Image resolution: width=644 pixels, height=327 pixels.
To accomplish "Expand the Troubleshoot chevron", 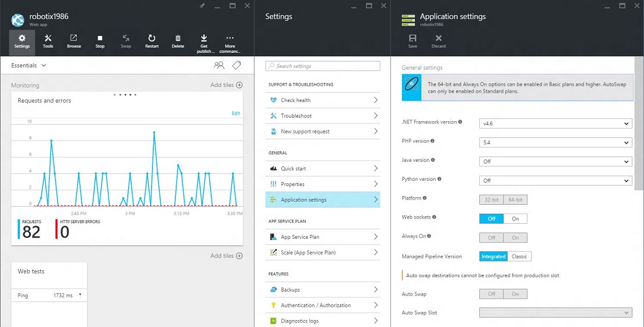I will (x=375, y=116).
